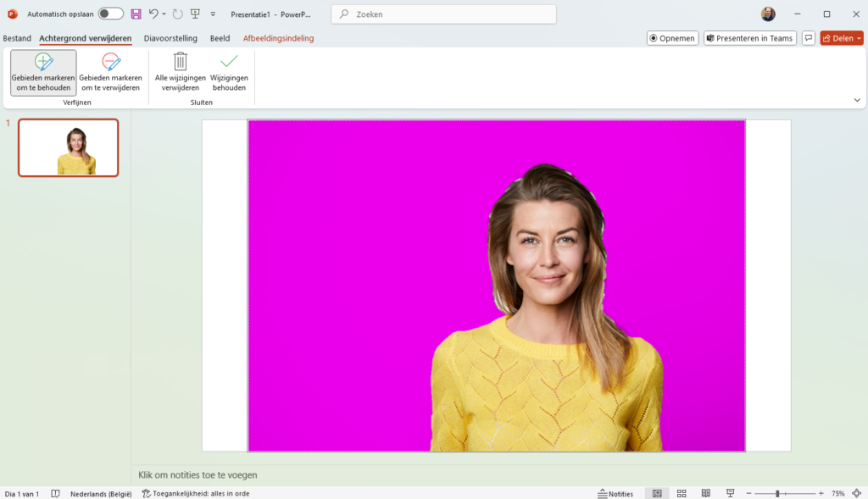Click the Opnemen button
The width and height of the screenshot is (868, 499).
tap(672, 38)
